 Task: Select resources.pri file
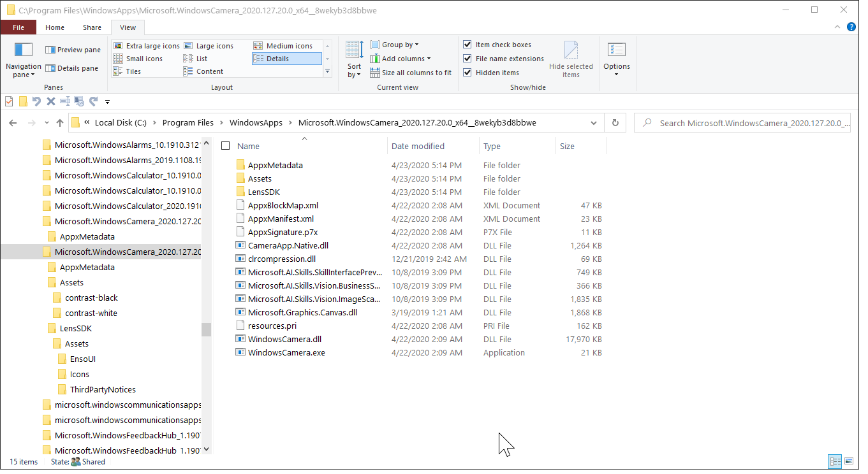pos(272,326)
